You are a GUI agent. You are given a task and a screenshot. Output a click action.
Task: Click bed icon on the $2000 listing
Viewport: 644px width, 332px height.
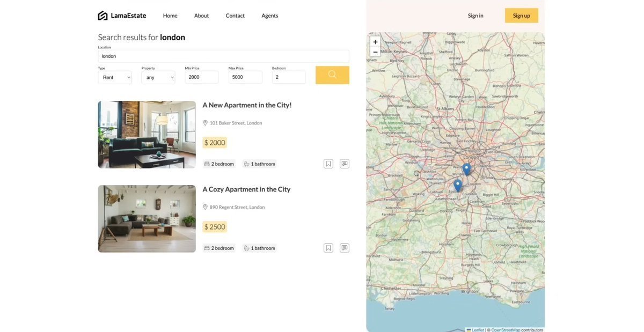pos(207,164)
